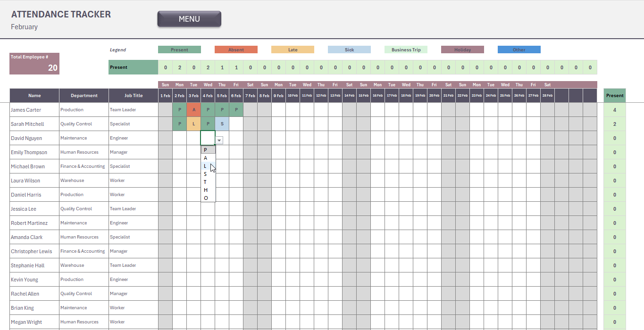Select James Carter's 3 Feb Absent cell
The height and width of the screenshot is (330, 644).
pos(194,110)
